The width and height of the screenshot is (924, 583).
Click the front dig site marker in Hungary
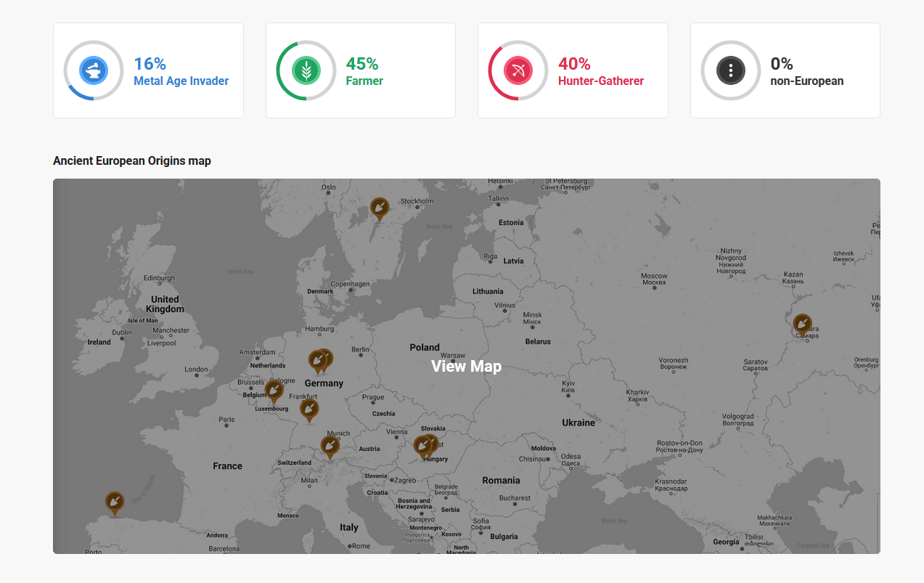pos(422,446)
